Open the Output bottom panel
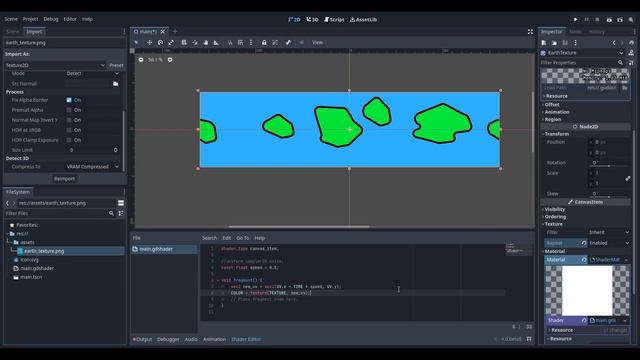Screen dimensions: 640x360 [x=142, y=339]
